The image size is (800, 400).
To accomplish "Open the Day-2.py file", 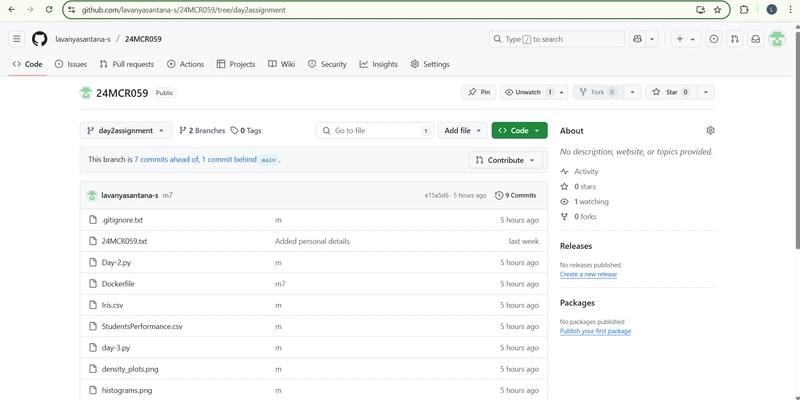I will click(x=116, y=262).
